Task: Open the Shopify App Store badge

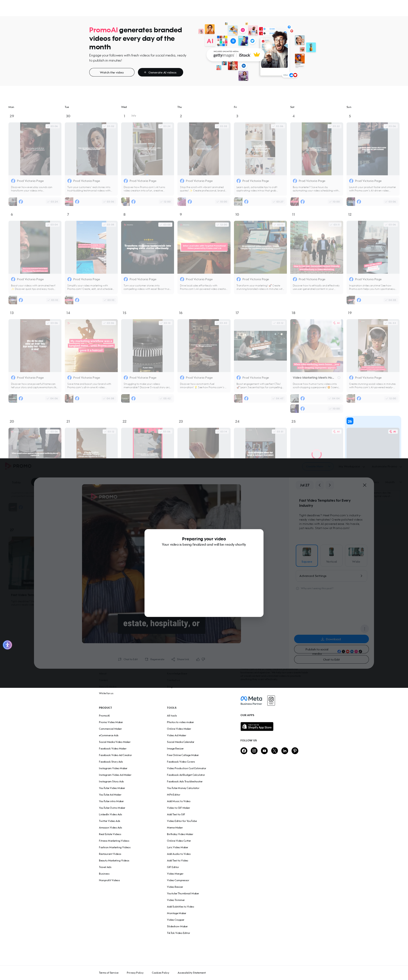Action: pos(257,727)
